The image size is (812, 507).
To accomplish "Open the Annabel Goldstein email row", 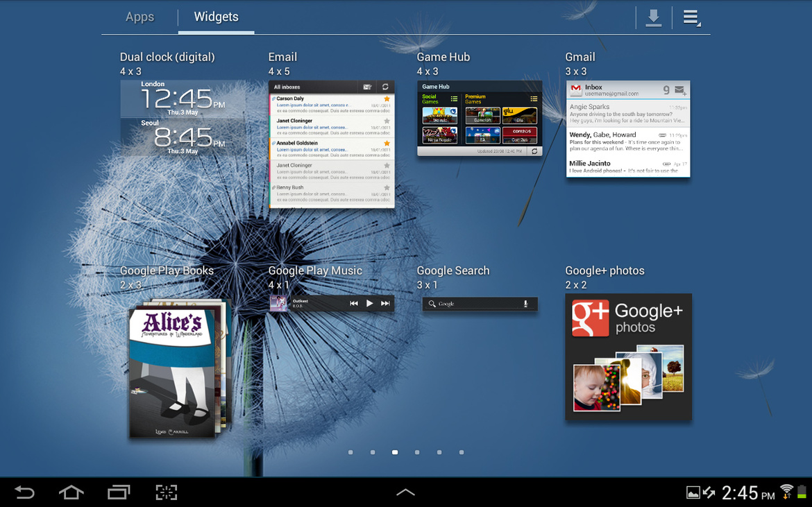I will click(x=332, y=148).
